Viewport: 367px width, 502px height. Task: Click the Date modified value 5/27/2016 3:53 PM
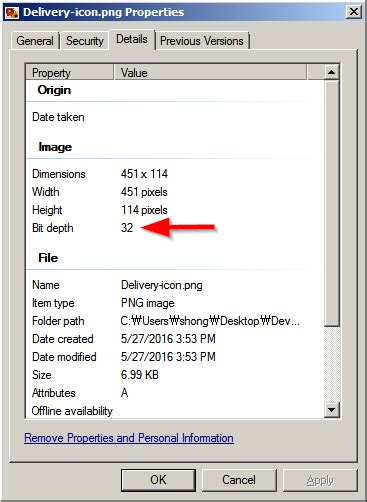click(168, 357)
